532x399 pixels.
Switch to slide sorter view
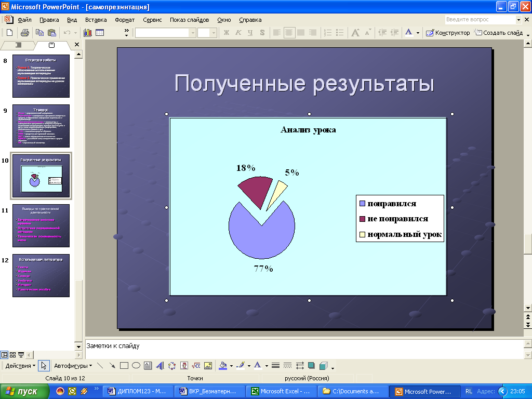(x=13, y=355)
